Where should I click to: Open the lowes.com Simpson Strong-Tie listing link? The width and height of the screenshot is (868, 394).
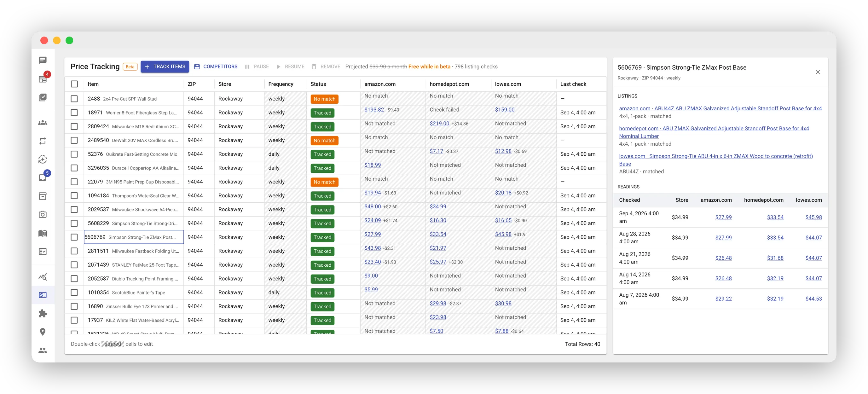[716, 160]
